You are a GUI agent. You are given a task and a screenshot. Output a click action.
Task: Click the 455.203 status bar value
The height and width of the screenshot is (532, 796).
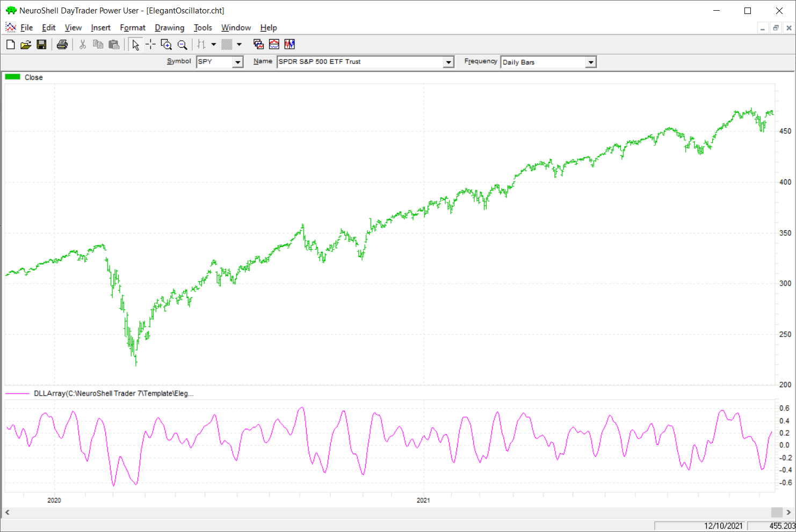782,526
